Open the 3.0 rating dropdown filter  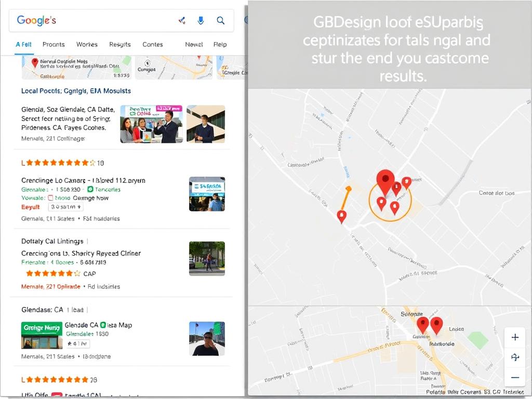pyautogui.click(x=66, y=207)
